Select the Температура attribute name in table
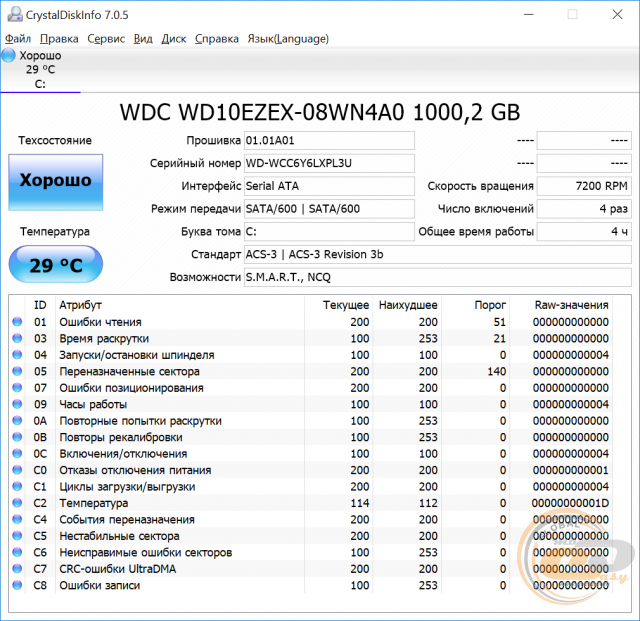 click(93, 503)
